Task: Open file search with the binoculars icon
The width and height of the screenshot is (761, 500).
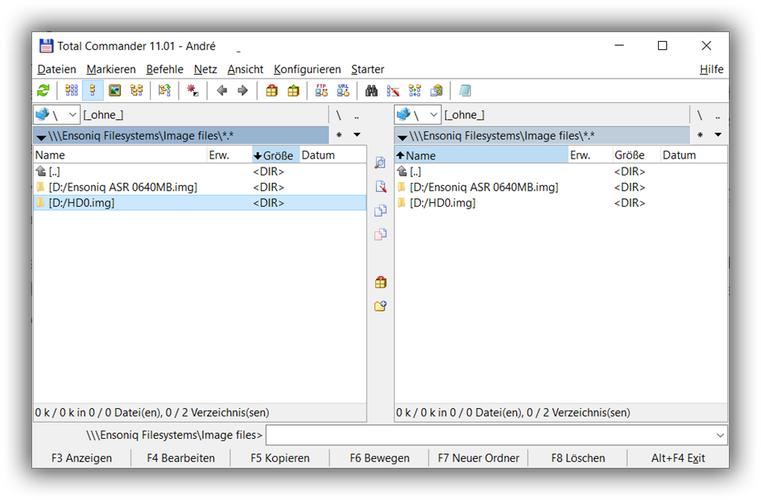Action: (371, 90)
